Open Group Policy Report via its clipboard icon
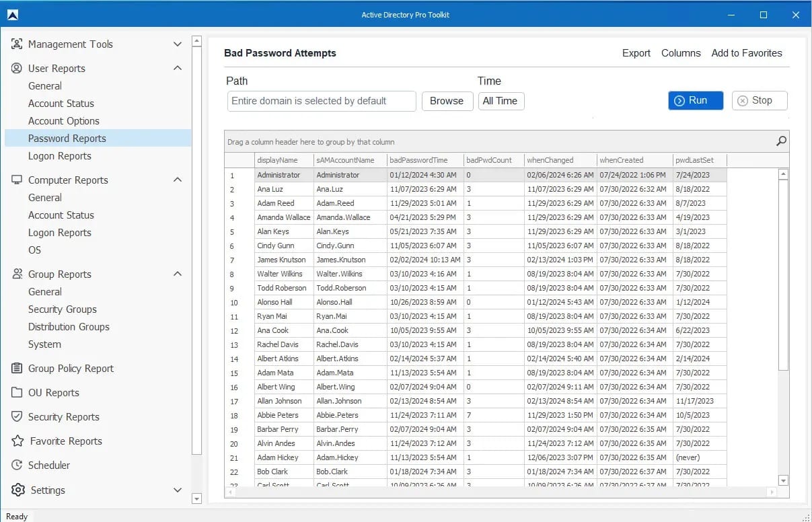The width and height of the screenshot is (812, 522). 17,369
